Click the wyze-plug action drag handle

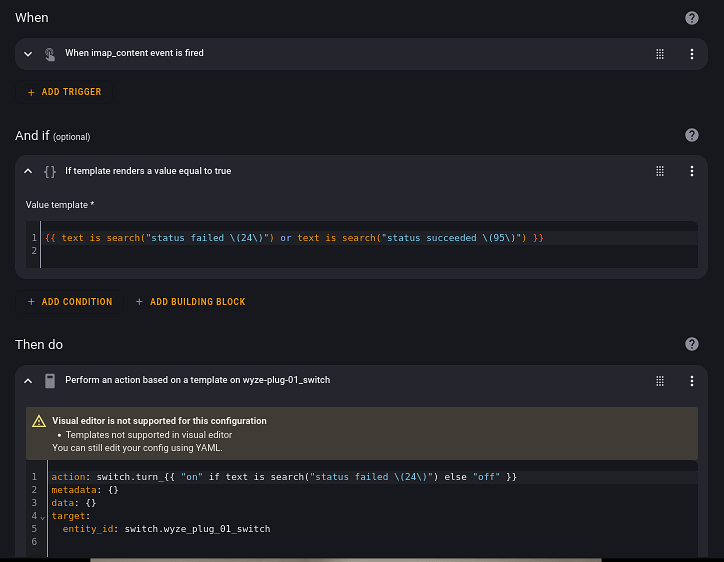[660, 380]
